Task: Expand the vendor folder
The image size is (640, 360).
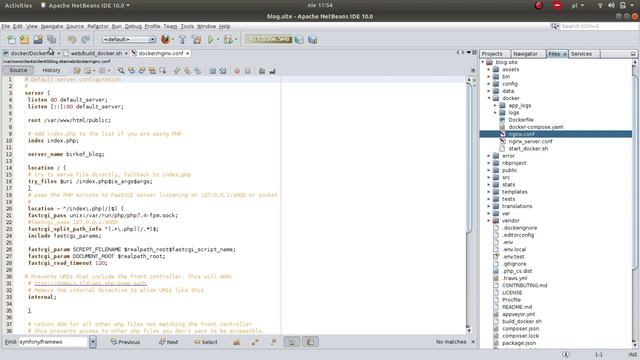Action: point(489,220)
